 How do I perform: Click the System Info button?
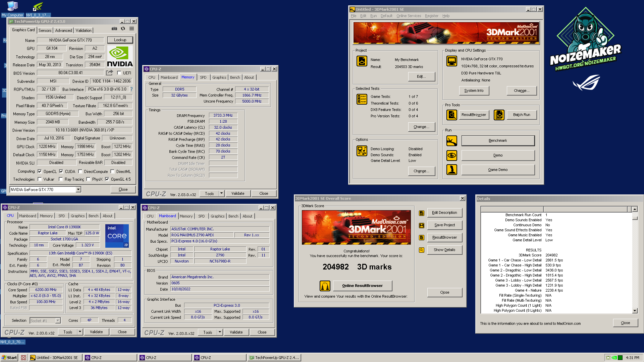tap(474, 90)
